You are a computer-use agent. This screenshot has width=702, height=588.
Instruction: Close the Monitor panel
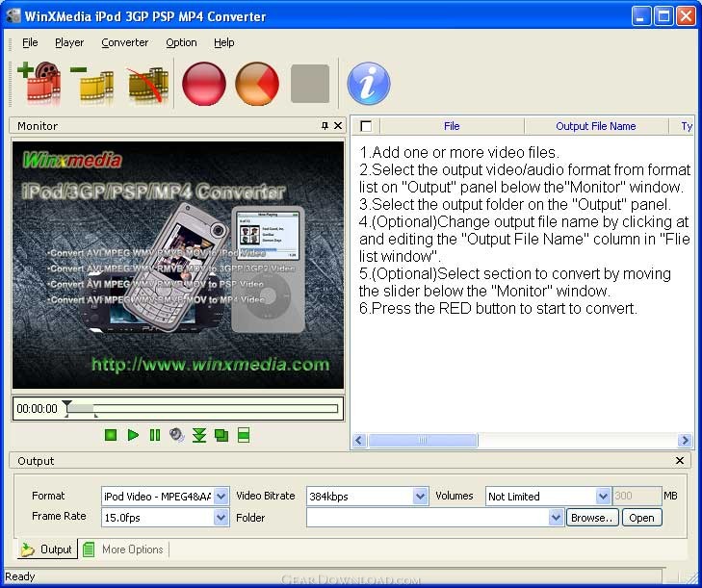pyautogui.click(x=338, y=126)
